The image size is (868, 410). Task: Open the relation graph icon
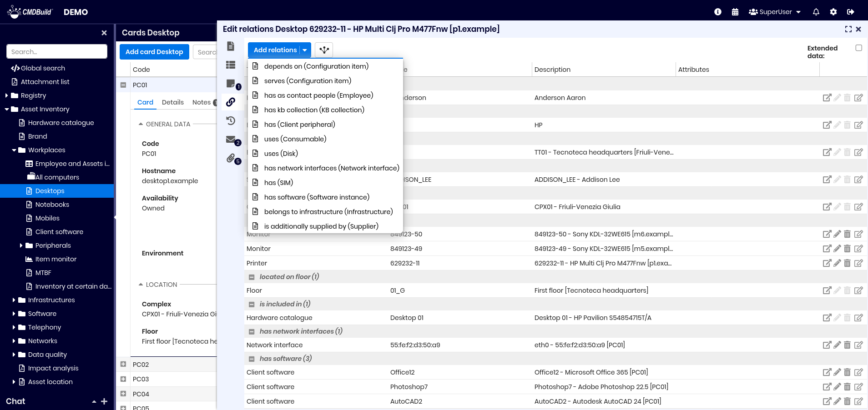tap(324, 50)
